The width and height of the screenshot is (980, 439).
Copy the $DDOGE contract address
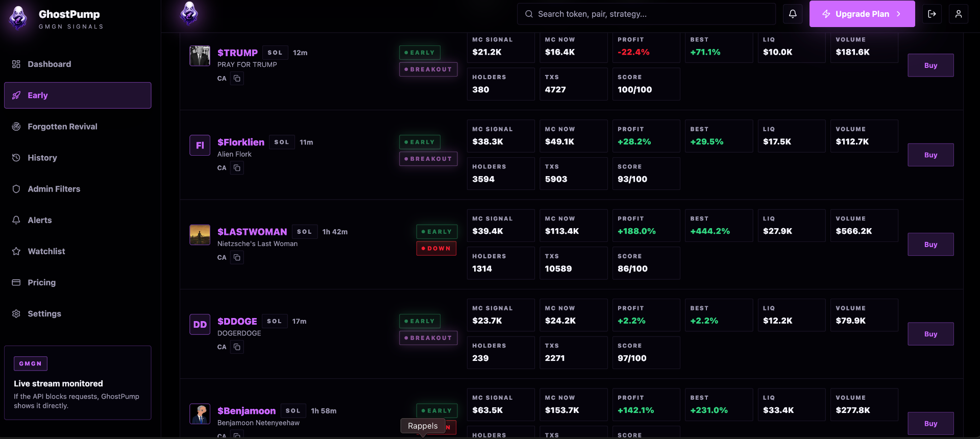237,347
